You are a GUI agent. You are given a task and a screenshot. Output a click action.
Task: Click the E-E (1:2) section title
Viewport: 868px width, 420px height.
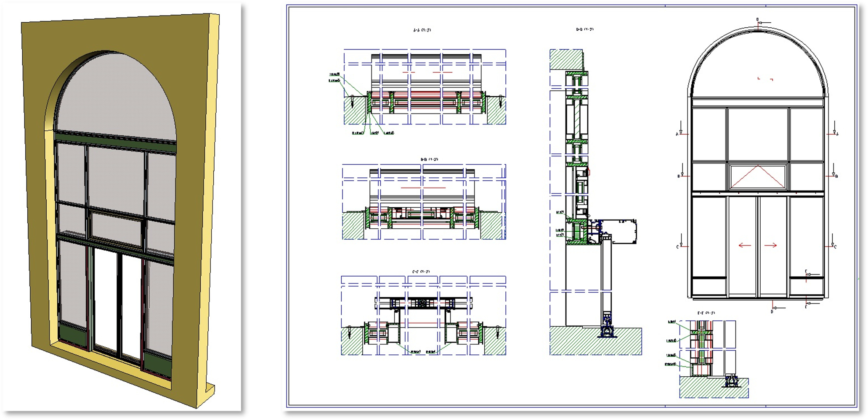706,313
